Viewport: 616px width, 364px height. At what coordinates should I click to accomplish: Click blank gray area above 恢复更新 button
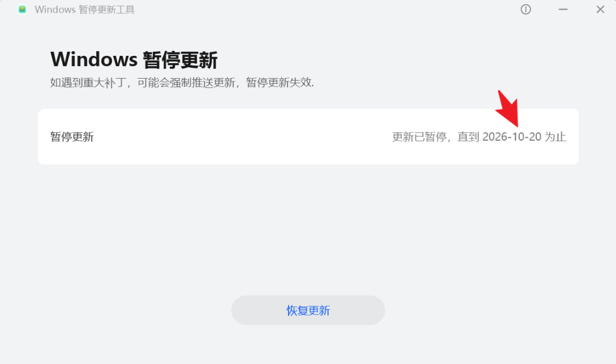308,235
